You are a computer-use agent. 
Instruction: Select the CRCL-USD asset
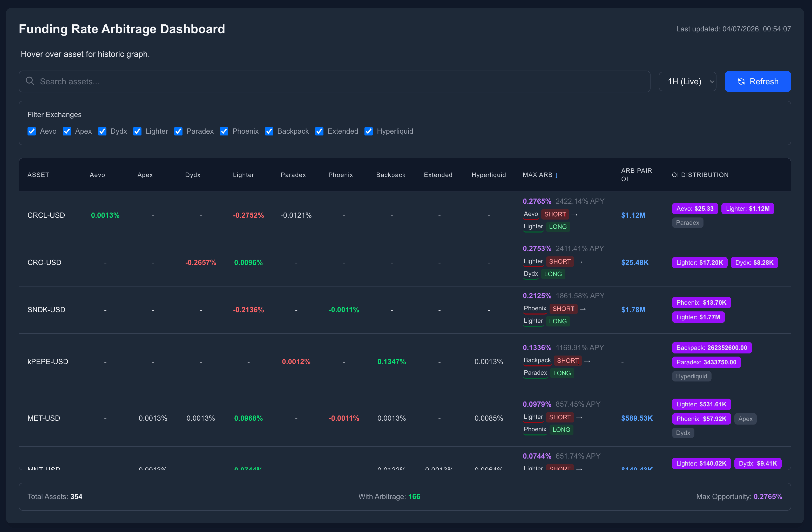pyautogui.click(x=46, y=215)
